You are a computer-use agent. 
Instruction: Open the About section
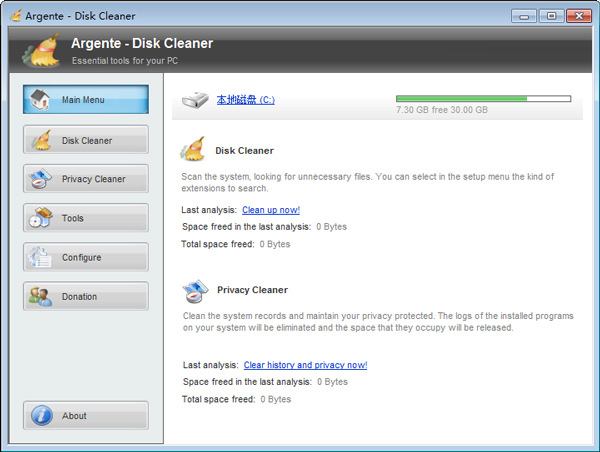[86, 416]
